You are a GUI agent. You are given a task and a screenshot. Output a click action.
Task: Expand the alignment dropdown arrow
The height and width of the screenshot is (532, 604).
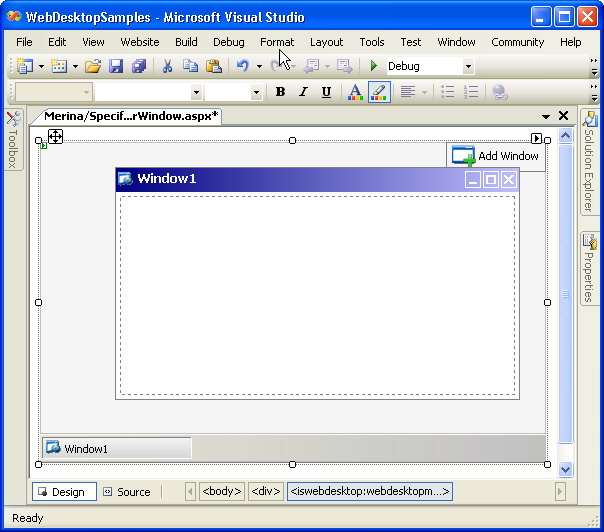click(424, 92)
